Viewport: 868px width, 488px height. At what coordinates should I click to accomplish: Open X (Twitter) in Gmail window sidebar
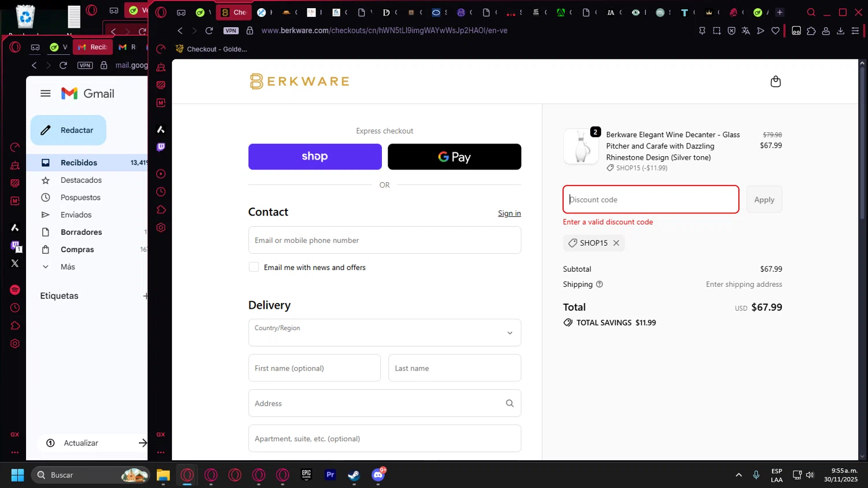click(15, 263)
